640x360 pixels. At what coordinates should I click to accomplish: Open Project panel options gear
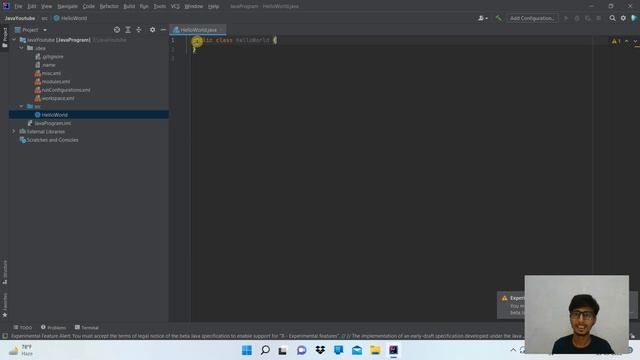152,30
